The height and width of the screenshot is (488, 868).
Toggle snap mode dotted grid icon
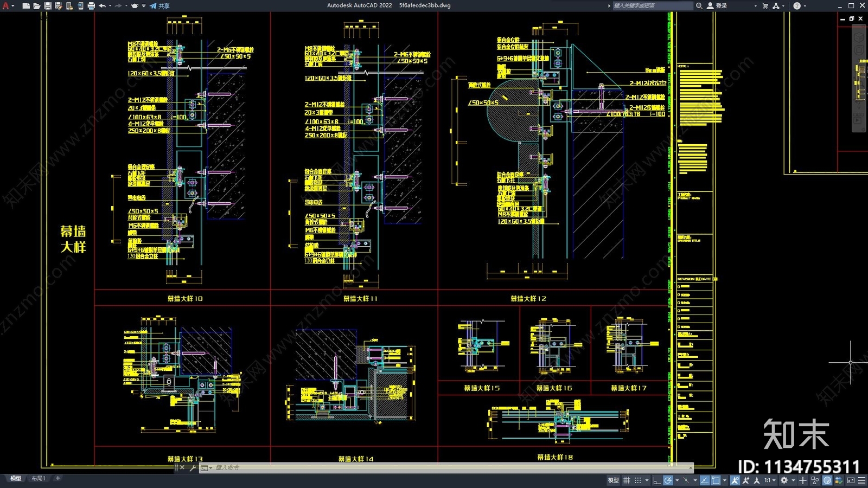click(638, 480)
